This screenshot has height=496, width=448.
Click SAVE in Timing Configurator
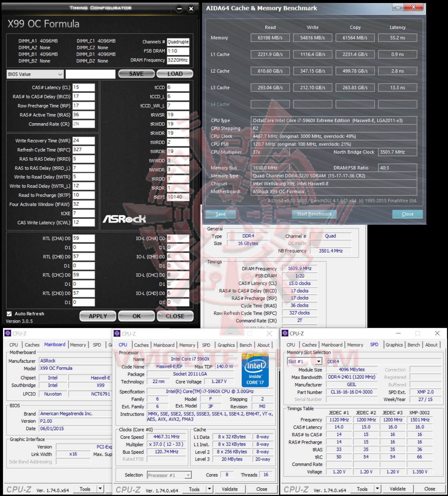[136, 74]
